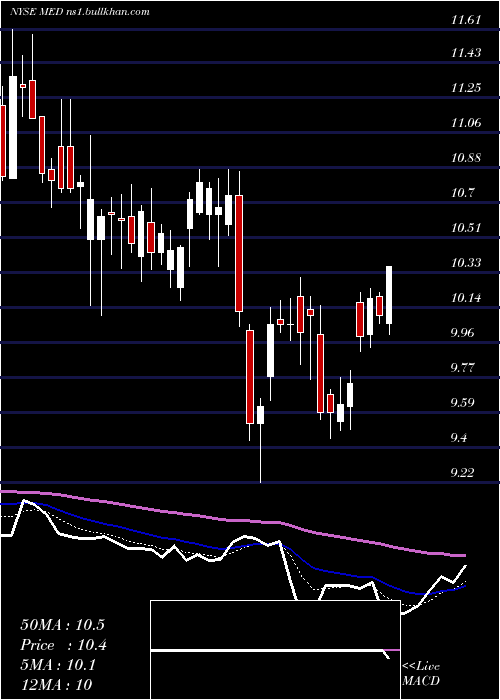The image size is (500, 700).
Task: Click the 10.33 price axis label
Action: coord(466,262)
